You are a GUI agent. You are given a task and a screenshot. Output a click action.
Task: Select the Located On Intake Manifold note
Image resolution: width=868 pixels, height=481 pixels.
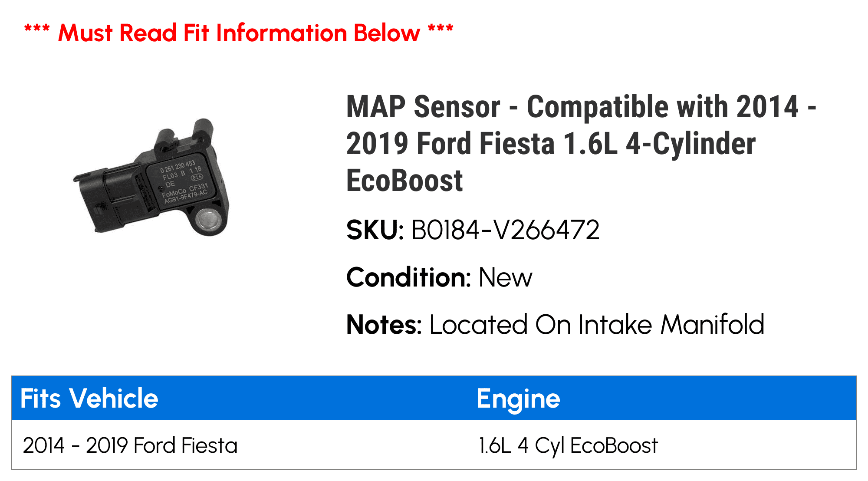597,325
